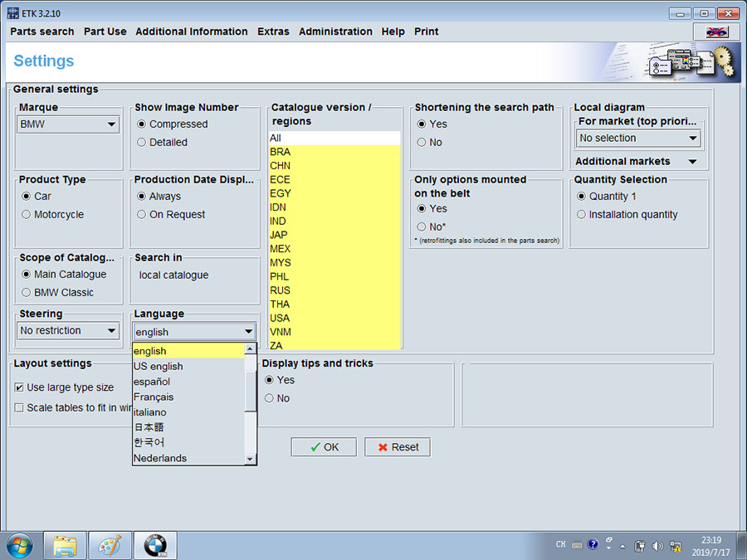Image resolution: width=747 pixels, height=560 pixels.
Task: Click the language list scrollbar thumb
Action: (x=250, y=391)
